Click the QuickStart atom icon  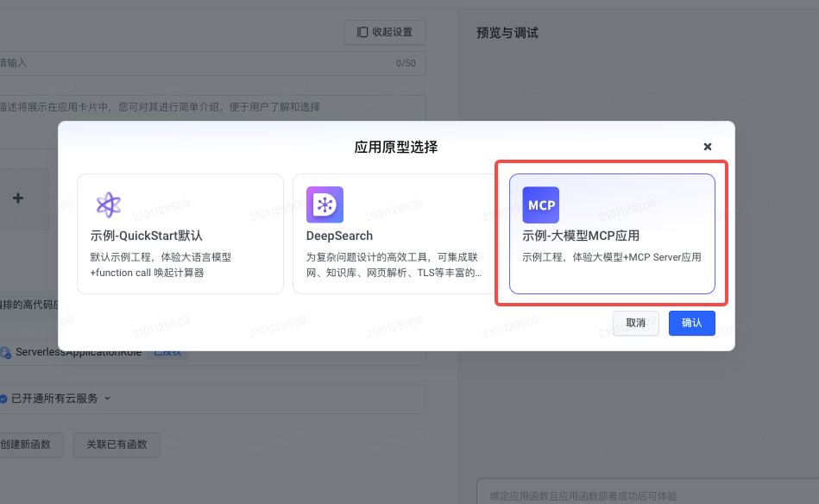pyautogui.click(x=109, y=205)
